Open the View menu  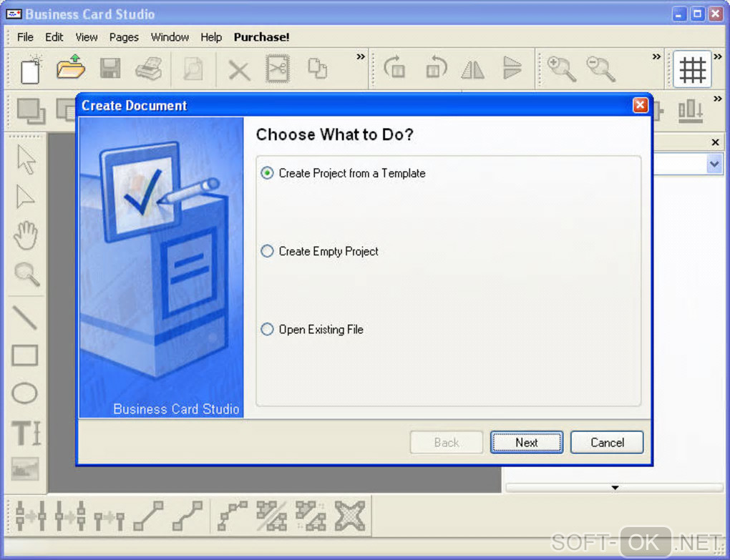[87, 37]
